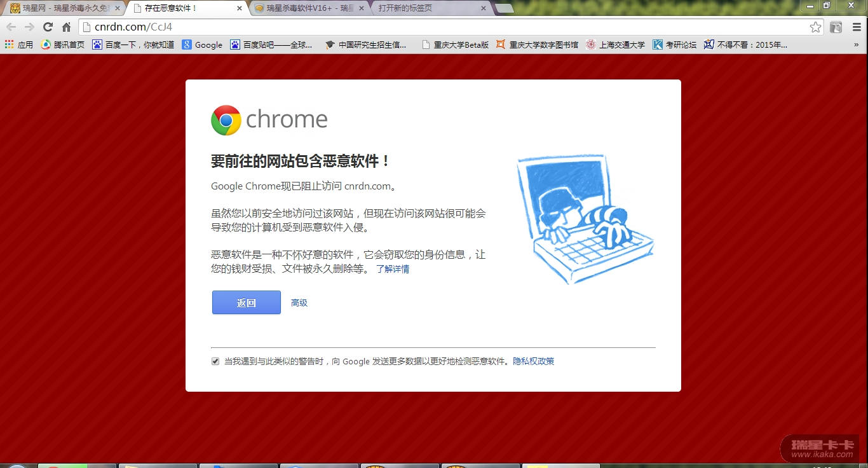Switch to the 打开新的标签页 tab
The image size is (868, 468).
(432, 8)
